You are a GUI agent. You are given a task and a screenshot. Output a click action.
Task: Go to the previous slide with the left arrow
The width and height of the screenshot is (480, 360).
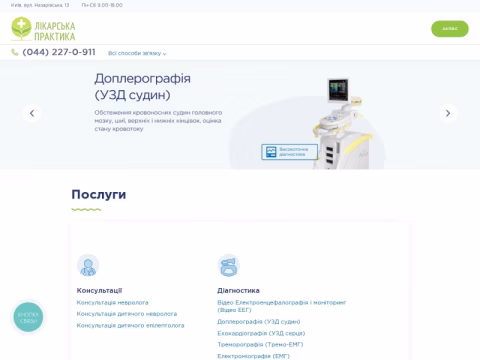point(32,113)
